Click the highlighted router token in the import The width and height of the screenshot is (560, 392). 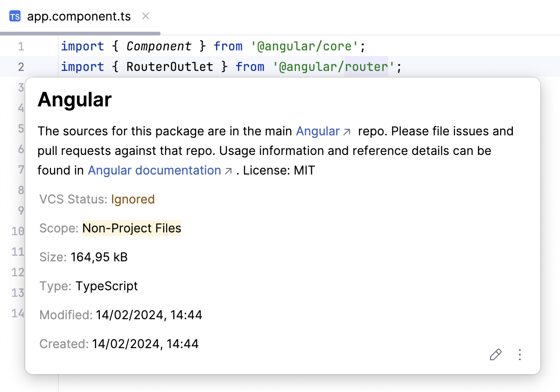point(366,67)
